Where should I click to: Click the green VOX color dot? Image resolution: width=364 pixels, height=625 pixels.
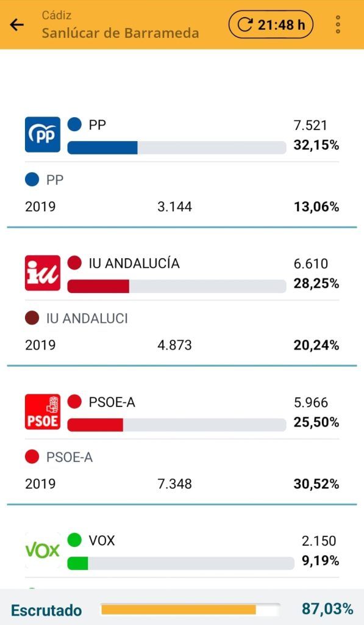[74, 540]
